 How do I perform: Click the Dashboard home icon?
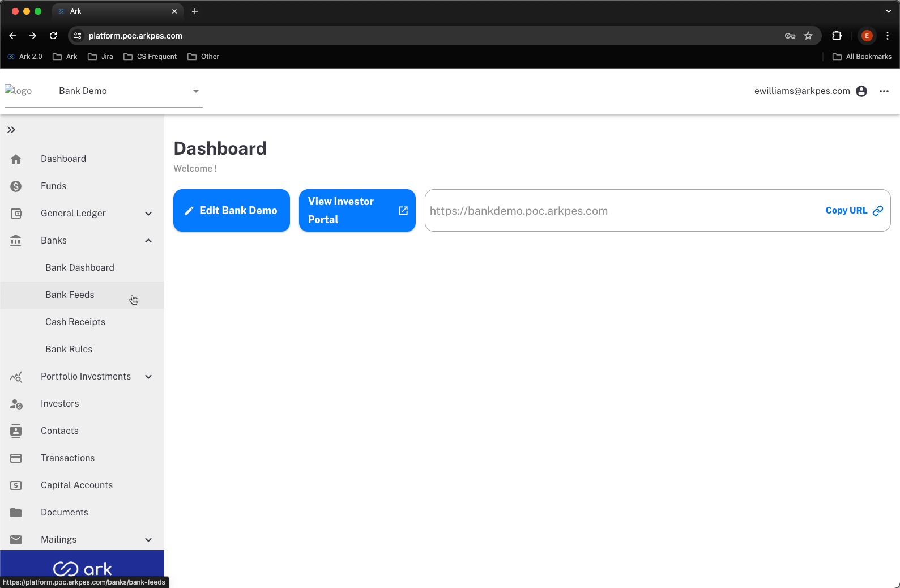[16, 159]
